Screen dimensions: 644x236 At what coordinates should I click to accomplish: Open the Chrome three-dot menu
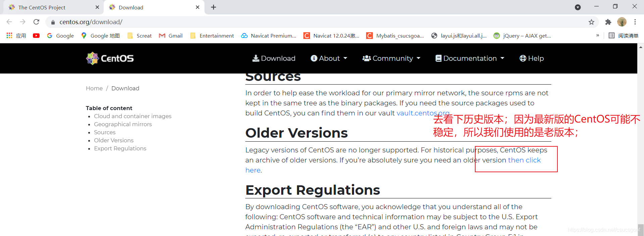tap(635, 22)
